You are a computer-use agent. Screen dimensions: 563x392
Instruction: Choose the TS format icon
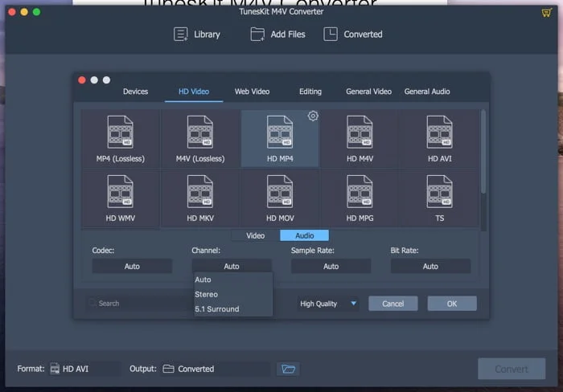[x=439, y=191]
